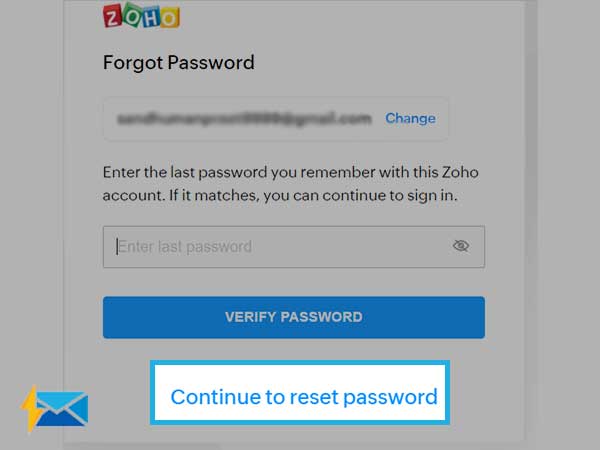Screen dimensions: 600x450
Task: Click the blue envelope watermark icon
Action: coord(62,409)
